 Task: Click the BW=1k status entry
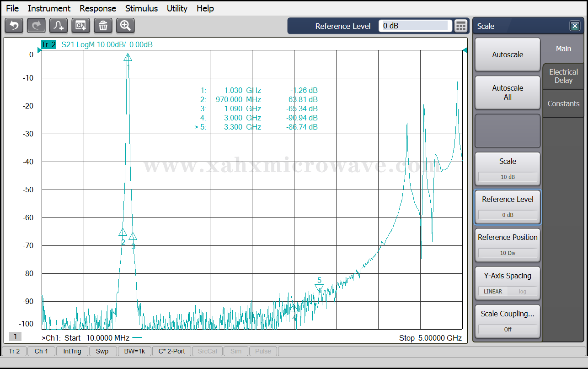click(134, 351)
